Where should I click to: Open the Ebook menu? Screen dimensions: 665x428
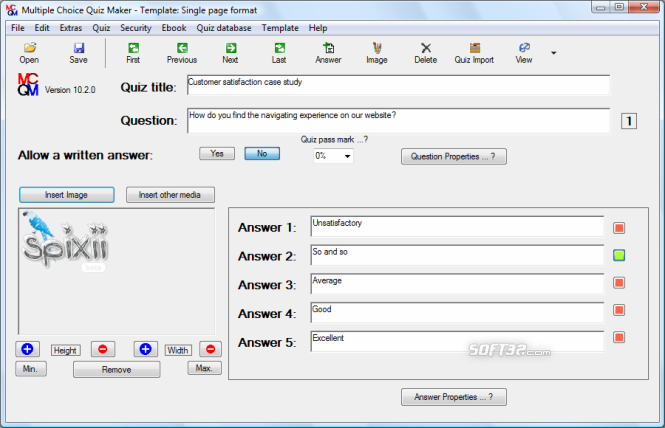tap(174, 28)
